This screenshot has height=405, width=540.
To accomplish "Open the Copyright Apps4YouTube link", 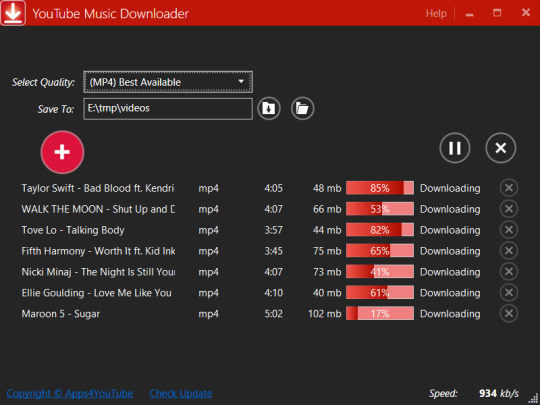I will [x=70, y=393].
